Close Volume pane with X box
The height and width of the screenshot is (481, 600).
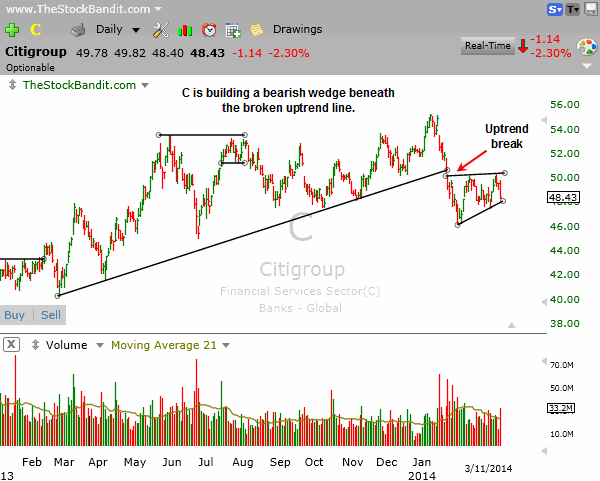point(10,345)
